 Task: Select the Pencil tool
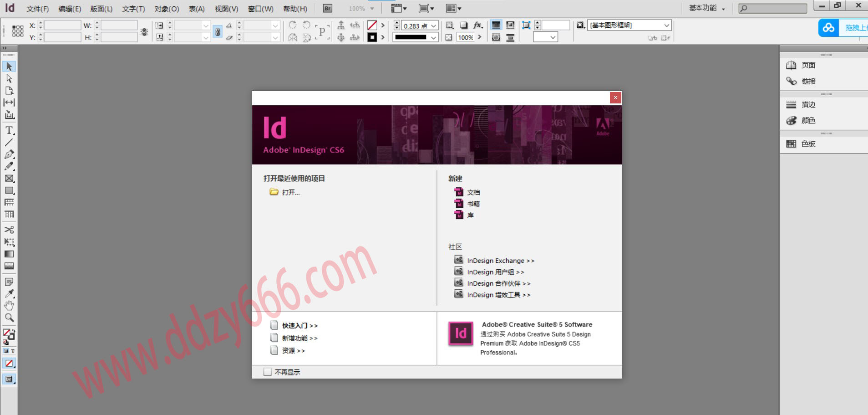[9, 166]
